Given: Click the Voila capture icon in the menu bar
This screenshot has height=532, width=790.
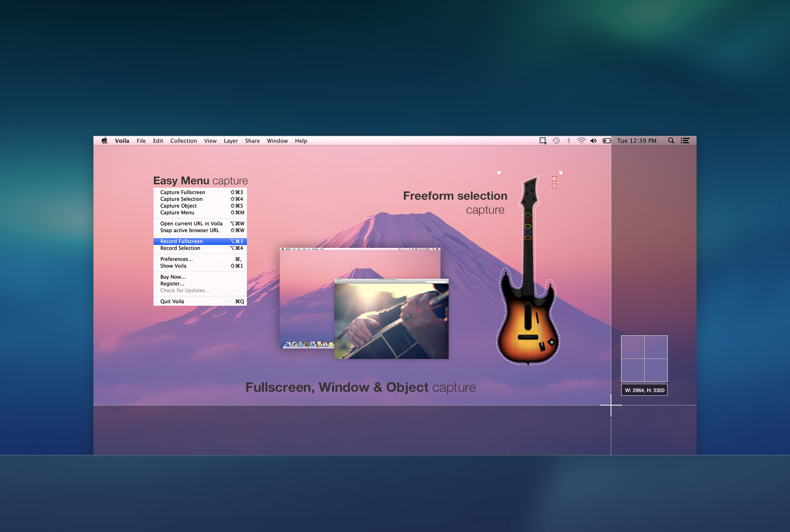Looking at the screenshot, I should [543, 141].
